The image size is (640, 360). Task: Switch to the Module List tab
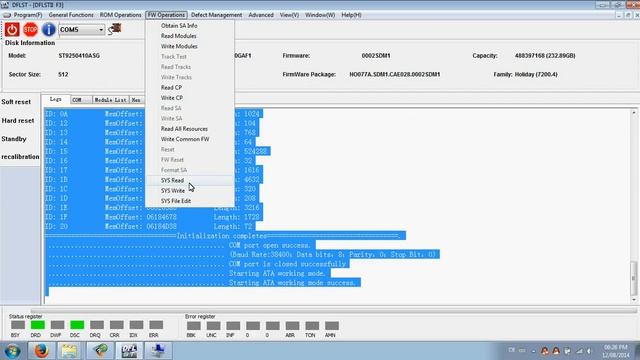(111, 100)
